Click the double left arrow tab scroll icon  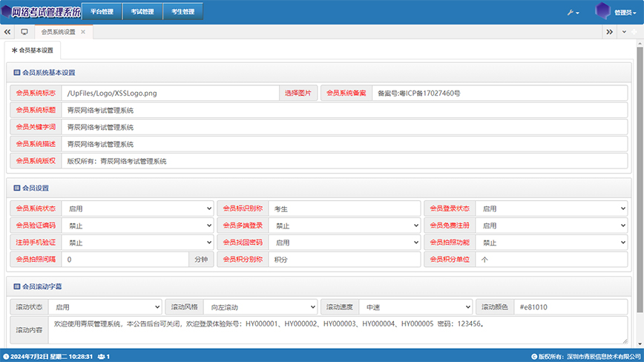click(7, 32)
